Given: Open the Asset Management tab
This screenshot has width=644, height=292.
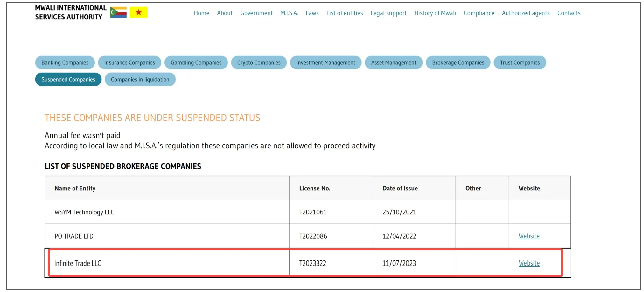Looking at the screenshot, I should (x=394, y=62).
